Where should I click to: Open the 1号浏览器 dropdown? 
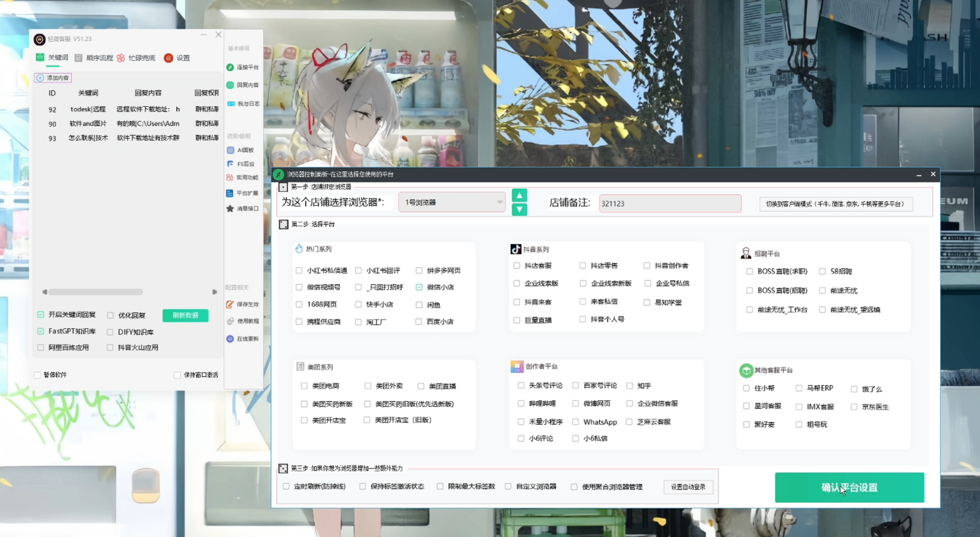pos(452,202)
